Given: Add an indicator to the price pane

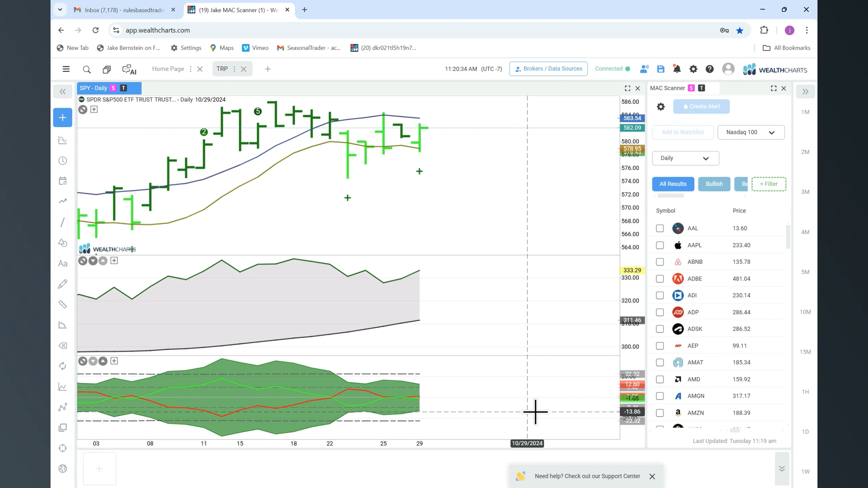Looking at the screenshot, I should (94, 109).
